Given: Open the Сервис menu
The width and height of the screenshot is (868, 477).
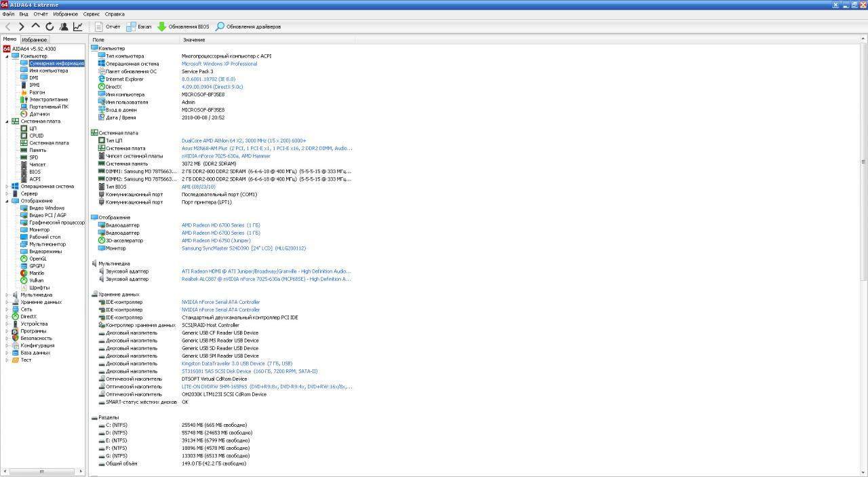Looking at the screenshot, I should pyautogui.click(x=92, y=14).
